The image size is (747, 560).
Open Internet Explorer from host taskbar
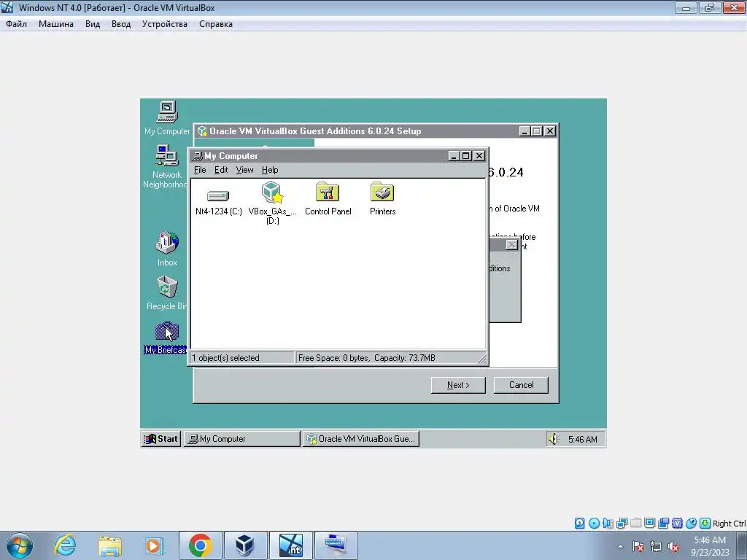point(65,545)
